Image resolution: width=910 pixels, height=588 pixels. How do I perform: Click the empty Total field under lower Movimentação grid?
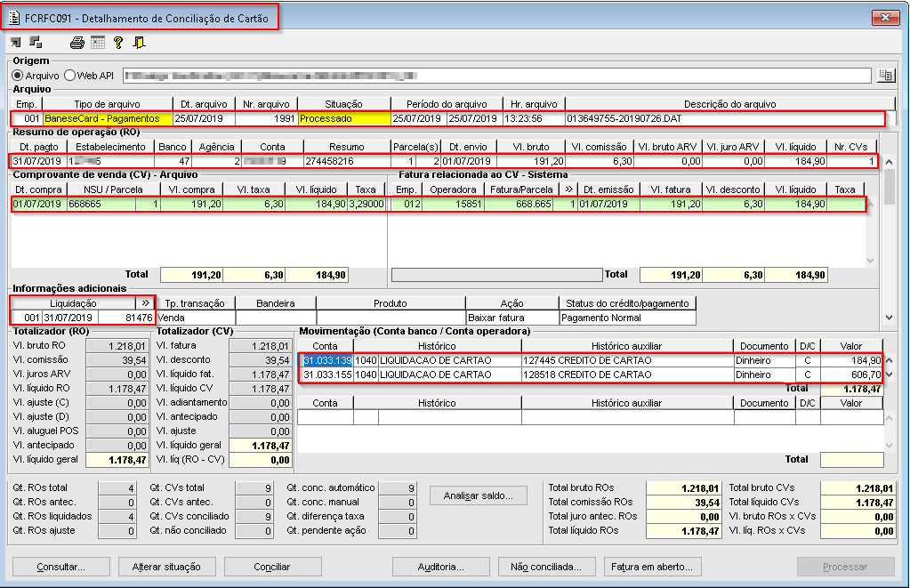852,460
